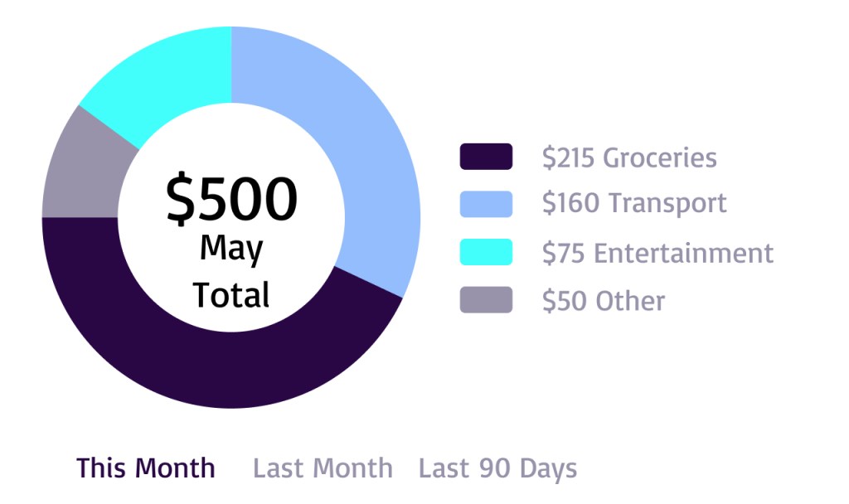
Task: Click the $75 amount in the legend
Action: click(563, 253)
